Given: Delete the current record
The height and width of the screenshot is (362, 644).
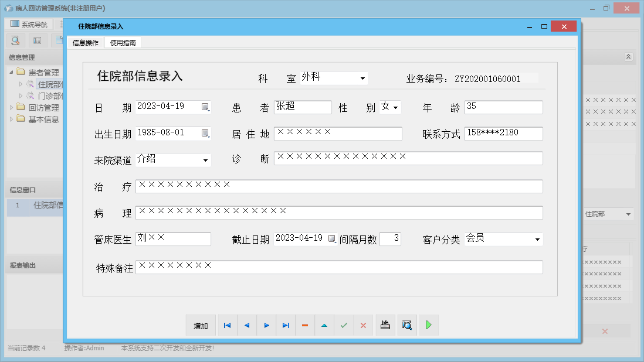Looking at the screenshot, I should [305, 325].
